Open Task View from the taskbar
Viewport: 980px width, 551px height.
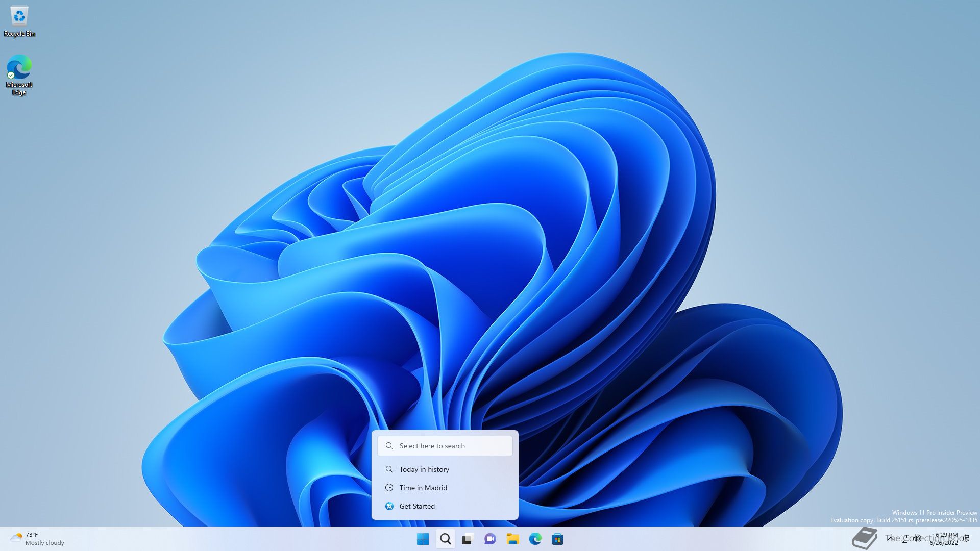[468, 539]
